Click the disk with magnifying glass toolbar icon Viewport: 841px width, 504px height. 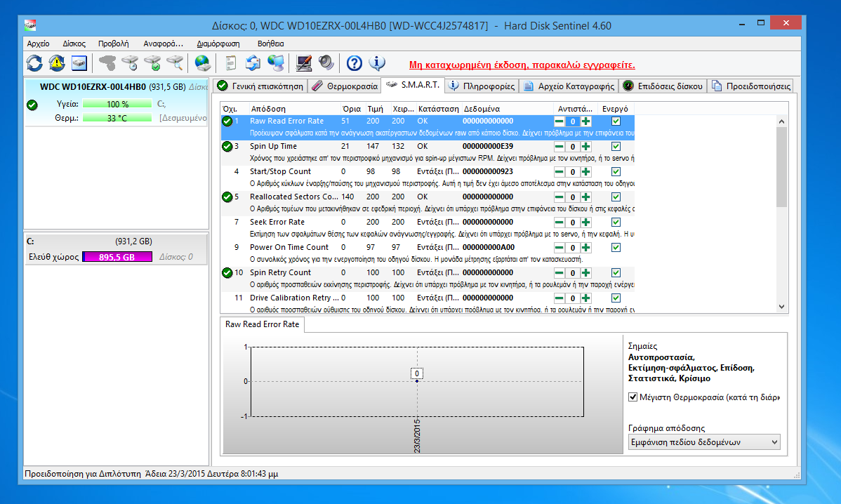(175, 63)
